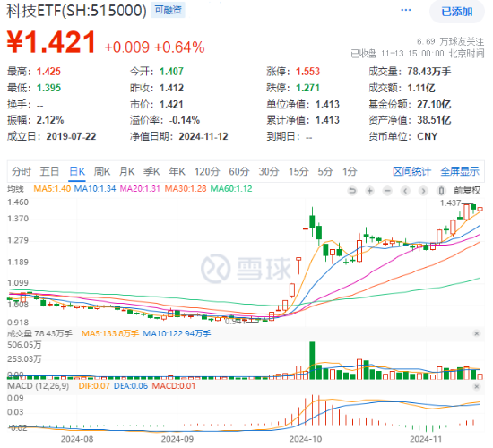Click the volume MA10:122.94万手 label
The width and height of the screenshot is (493, 448).
click(177, 333)
